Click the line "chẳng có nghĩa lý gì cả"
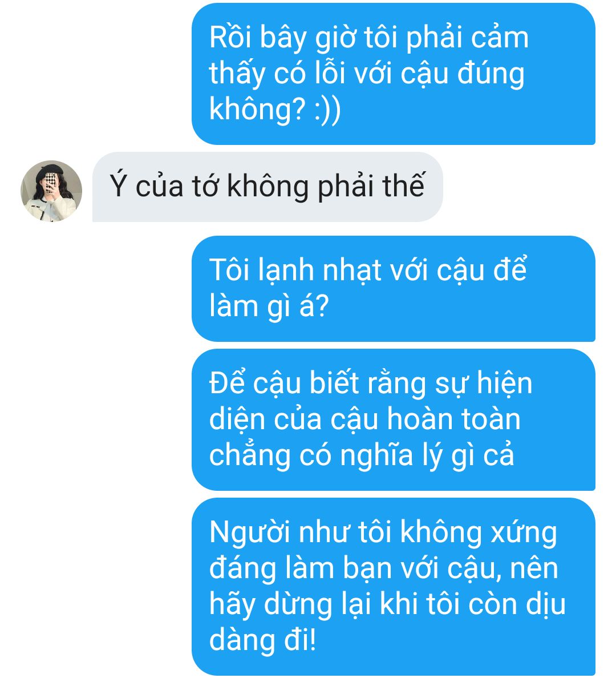The image size is (616, 678). pos(362,456)
